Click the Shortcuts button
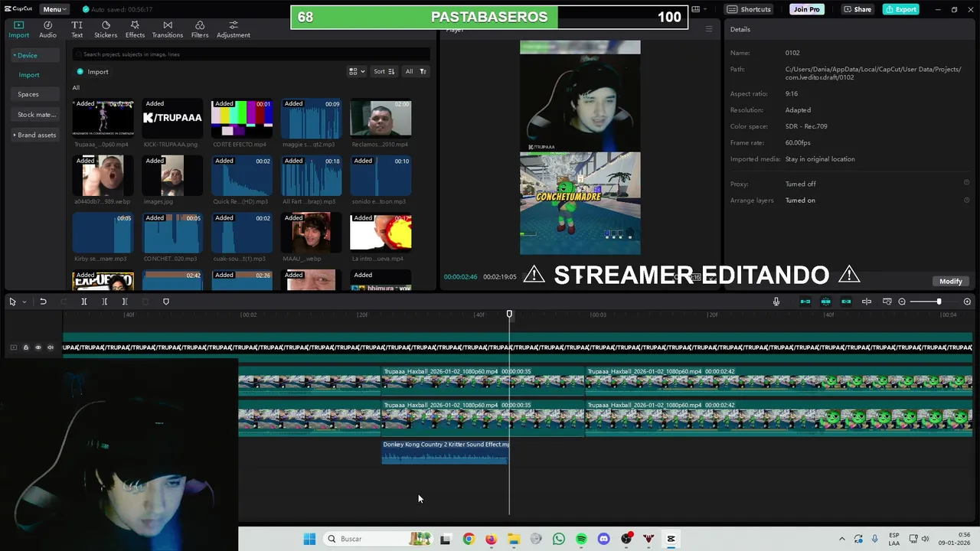The width and height of the screenshot is (980, 551). pyautogui.click(x=749, y=9)
